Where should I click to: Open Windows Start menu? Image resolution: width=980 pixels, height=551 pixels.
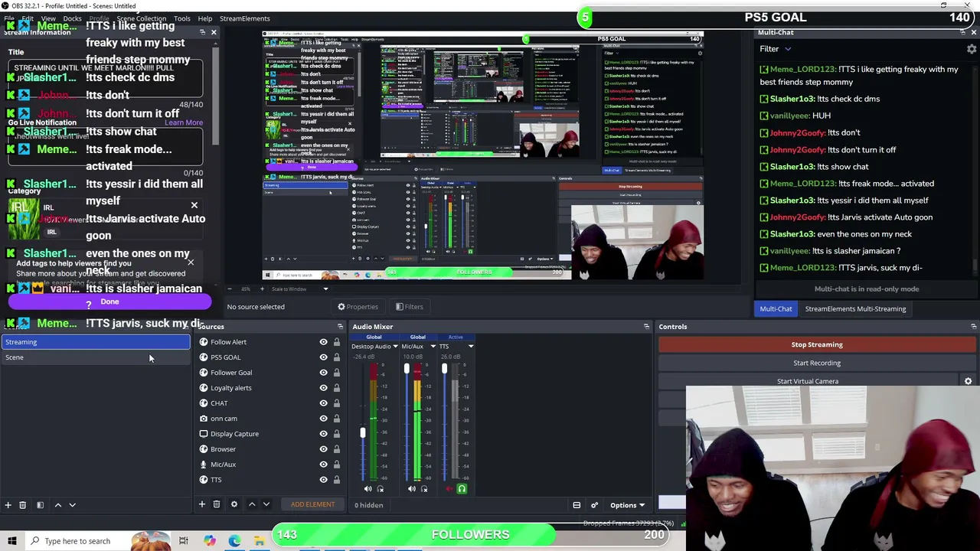tap(11, 541)
